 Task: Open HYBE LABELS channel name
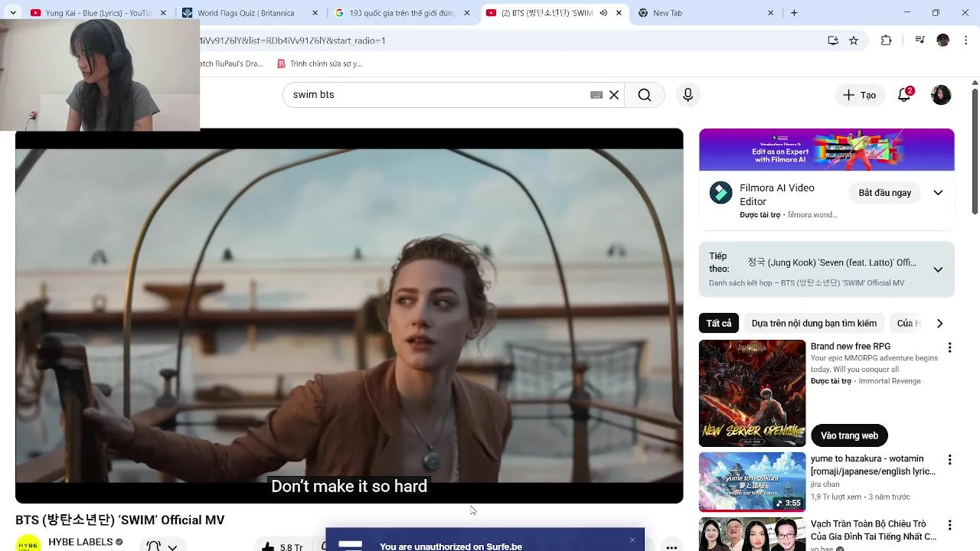[80, 542]
